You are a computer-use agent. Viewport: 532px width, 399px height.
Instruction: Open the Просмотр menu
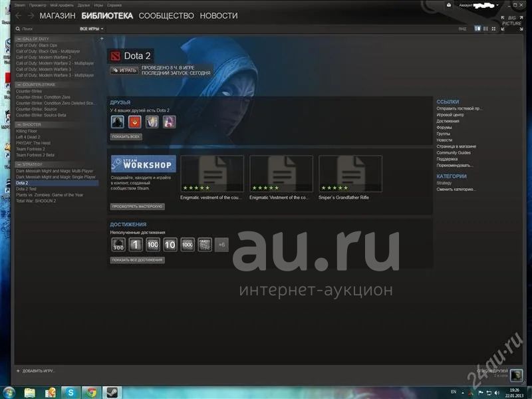pos(38,5)
